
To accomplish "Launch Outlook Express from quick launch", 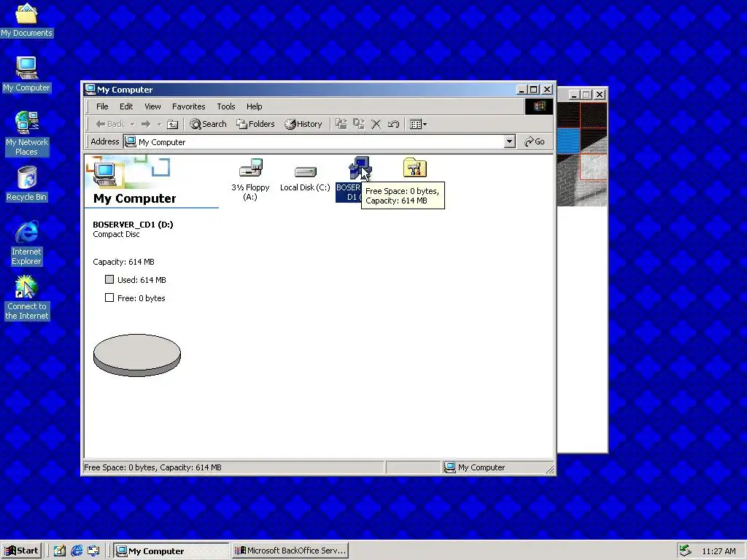I will click(x=93, y=551).
